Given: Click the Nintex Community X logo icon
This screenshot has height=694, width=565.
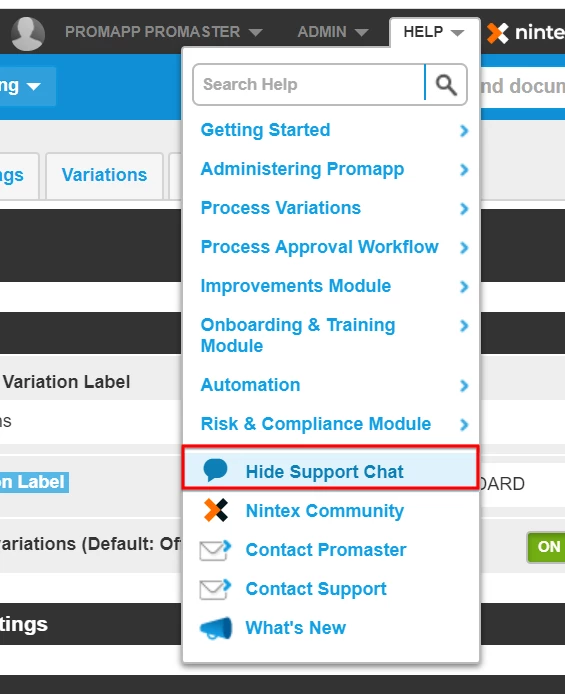Looking at the screenshot, I should coord(215,510).
